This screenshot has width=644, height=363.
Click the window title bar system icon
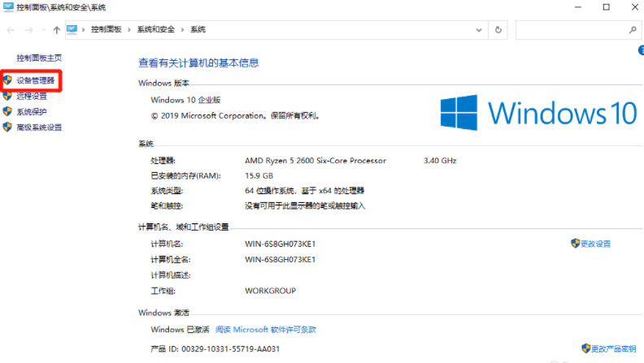(8, 7)
